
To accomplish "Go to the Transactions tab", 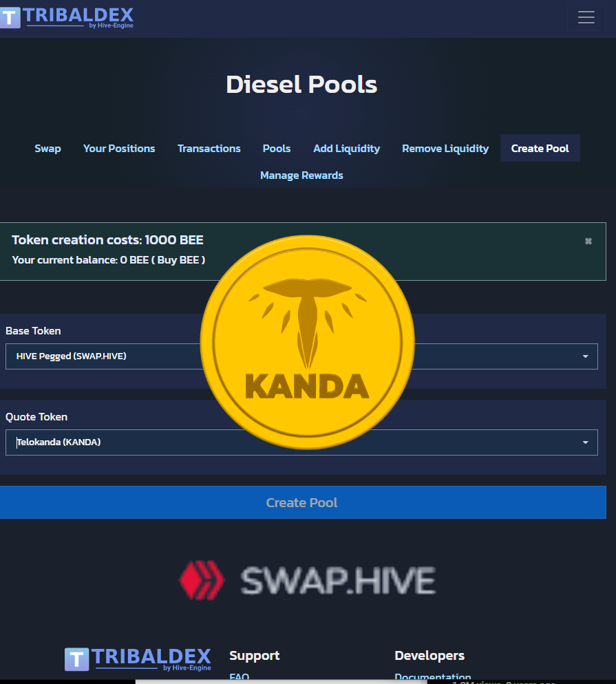I will point(209,149).
